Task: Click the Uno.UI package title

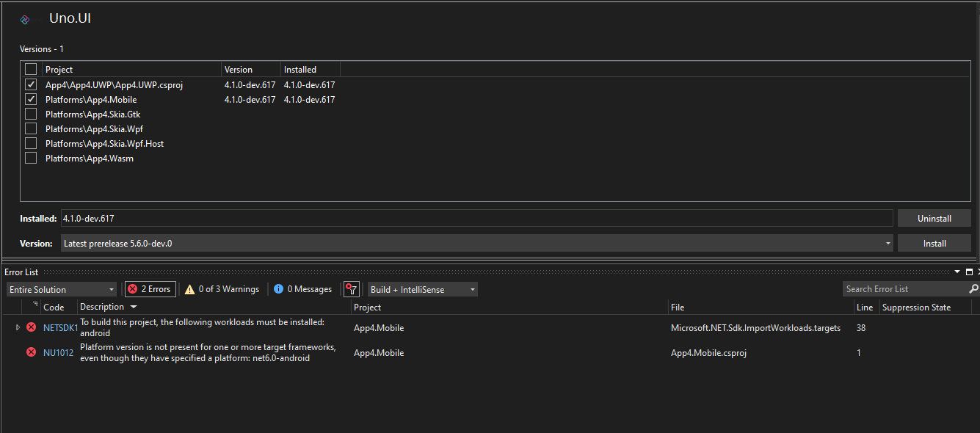Action: click(70, 19)
